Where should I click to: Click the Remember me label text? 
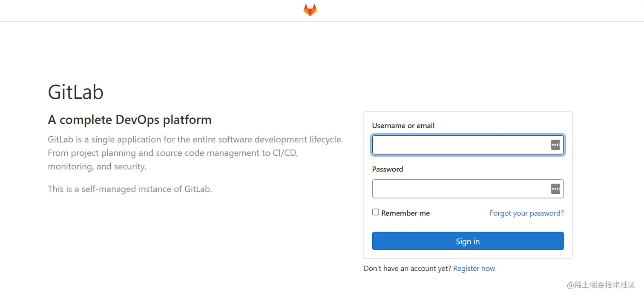pyautogui.click(x=405, y=213)
